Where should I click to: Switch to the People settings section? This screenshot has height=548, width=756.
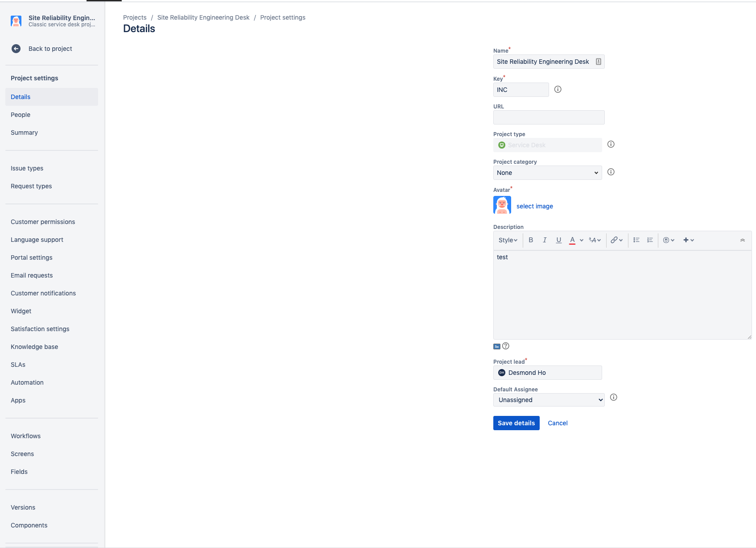21,115
